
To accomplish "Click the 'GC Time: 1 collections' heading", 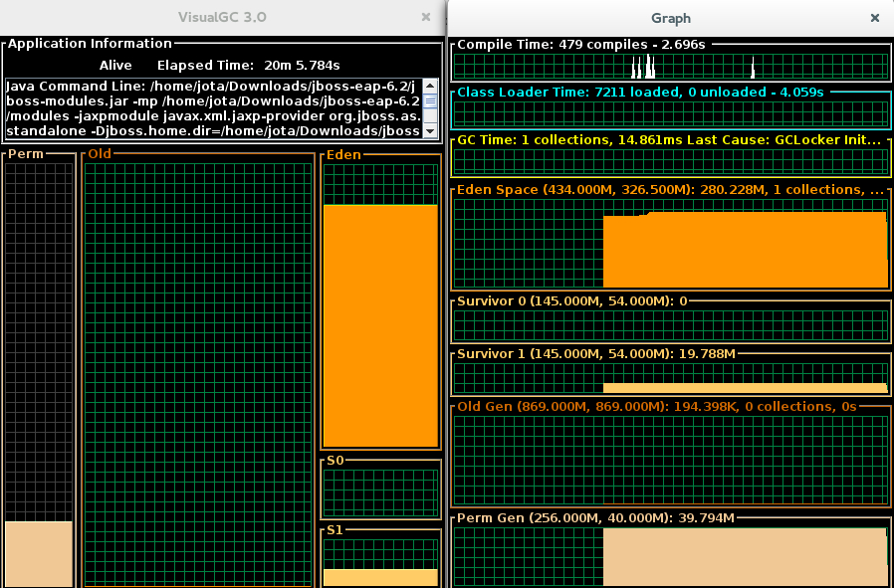I will (670, 140).
